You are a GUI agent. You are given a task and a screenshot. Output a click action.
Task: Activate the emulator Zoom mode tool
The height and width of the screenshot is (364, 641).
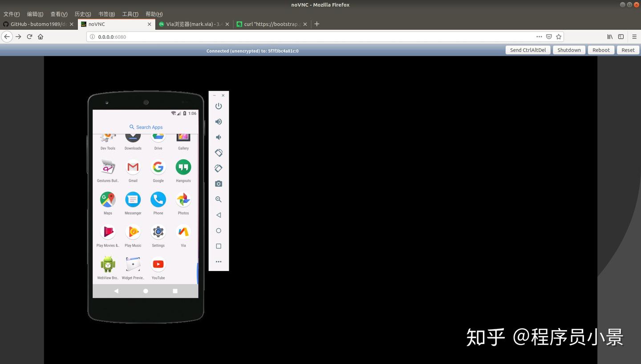coord(218,199)
